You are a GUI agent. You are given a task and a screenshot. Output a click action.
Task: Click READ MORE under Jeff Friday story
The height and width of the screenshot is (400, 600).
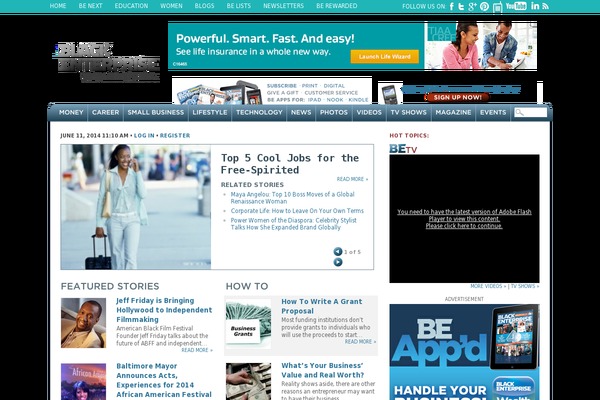[x=197, y=350]
